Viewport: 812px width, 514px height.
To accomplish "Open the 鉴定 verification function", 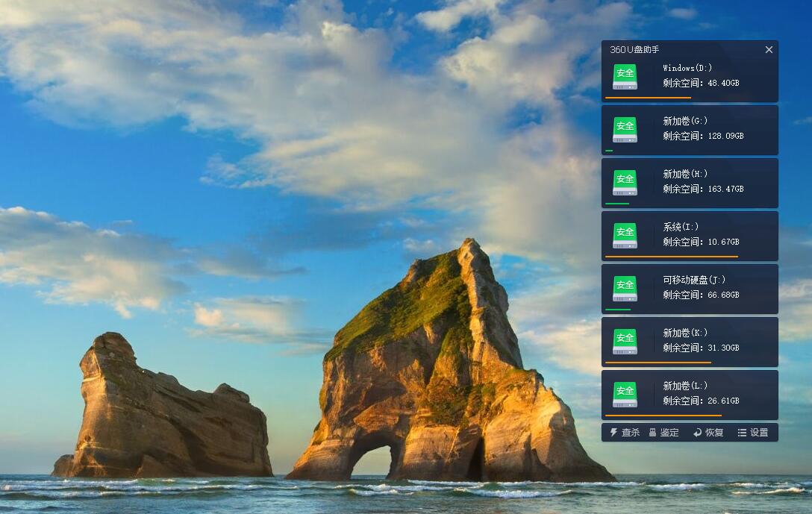I will click(664, 432).
